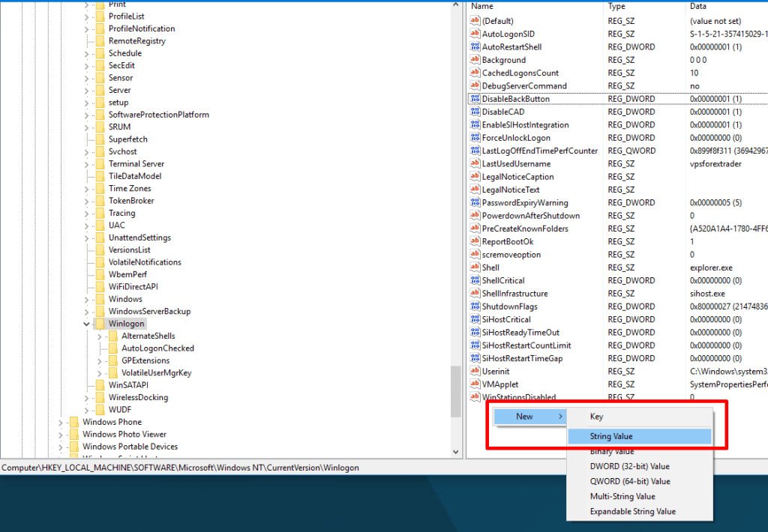Expand the GPExtensions subkey
The width and height of the screenshot is (768, 532).
coord(100,360)
